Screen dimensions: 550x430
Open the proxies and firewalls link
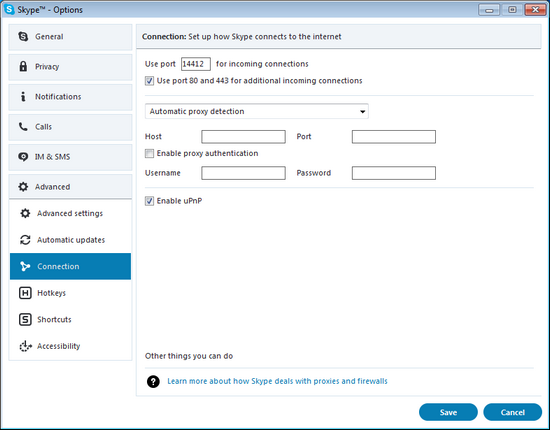277,381
